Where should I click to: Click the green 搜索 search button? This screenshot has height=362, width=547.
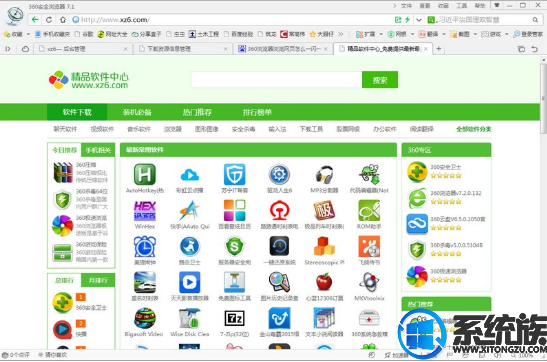click(380, 80)
